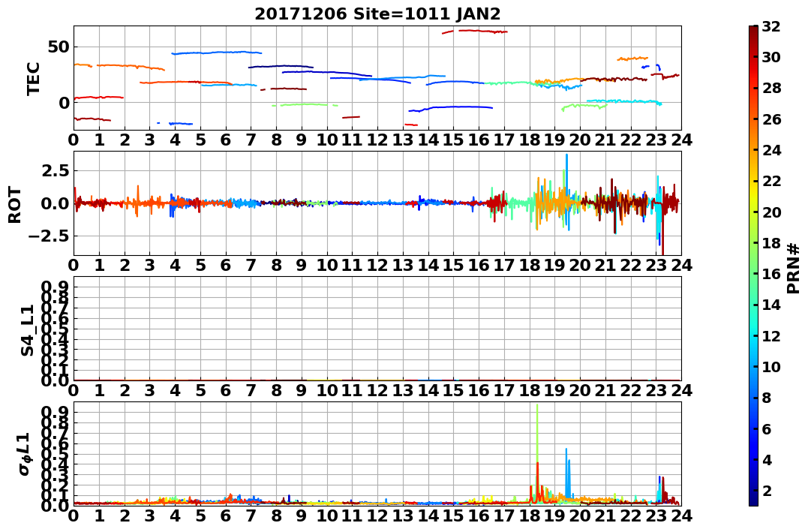Select colorbar tick label 20

(771, 212)
